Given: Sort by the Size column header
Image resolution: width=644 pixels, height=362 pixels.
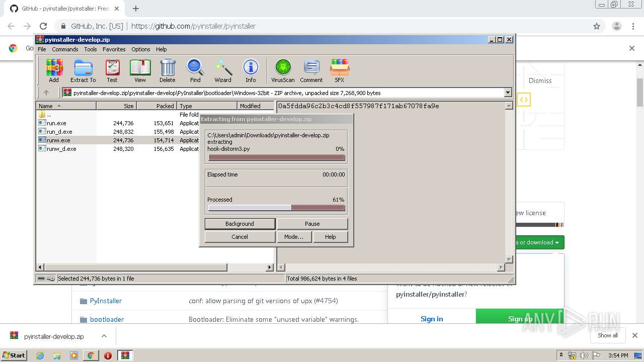Looking at the screenshot, I should 117,106.
